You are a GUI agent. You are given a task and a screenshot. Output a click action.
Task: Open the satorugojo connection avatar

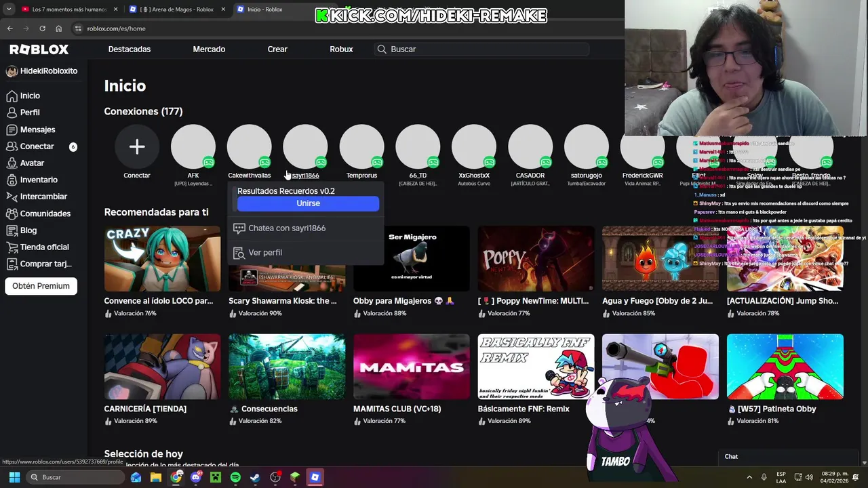pyautogui.click(x=587, y=146)
